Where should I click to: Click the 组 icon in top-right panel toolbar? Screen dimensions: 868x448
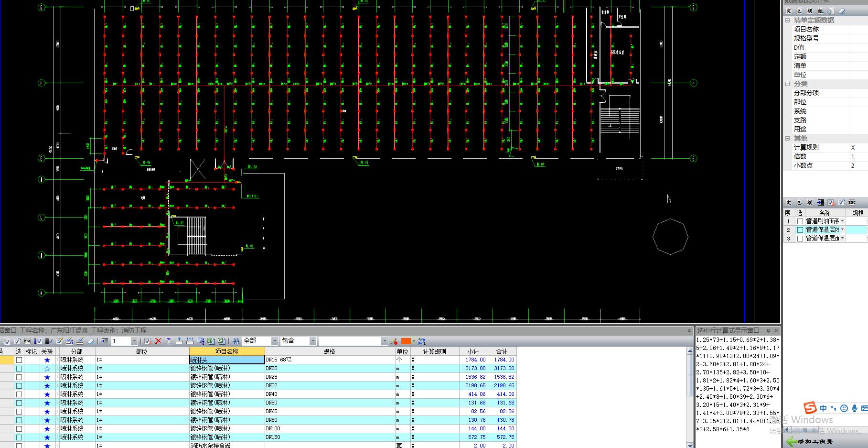(820, 11)
